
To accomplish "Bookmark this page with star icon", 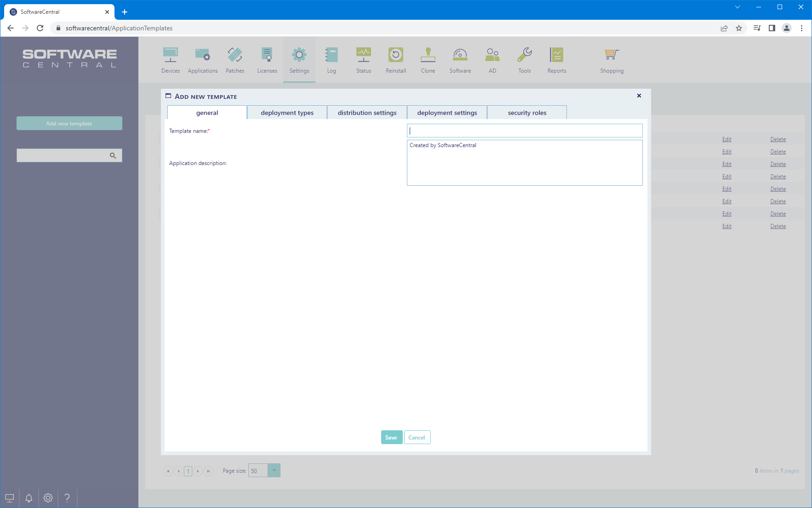I will pos(739,28).
